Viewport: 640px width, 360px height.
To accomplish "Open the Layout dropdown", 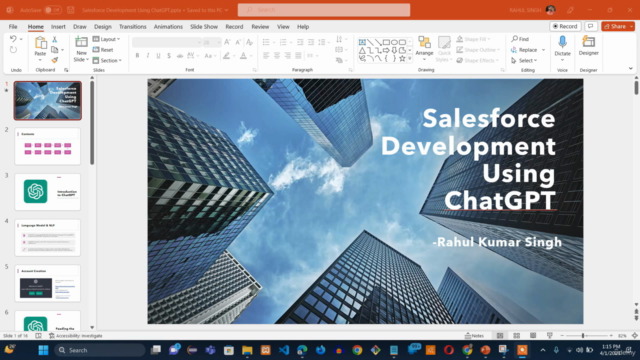I will [x=107, y=39].
